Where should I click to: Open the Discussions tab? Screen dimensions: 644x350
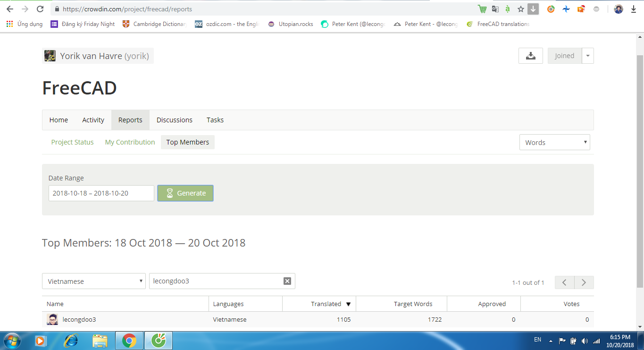tap(175, 120)
